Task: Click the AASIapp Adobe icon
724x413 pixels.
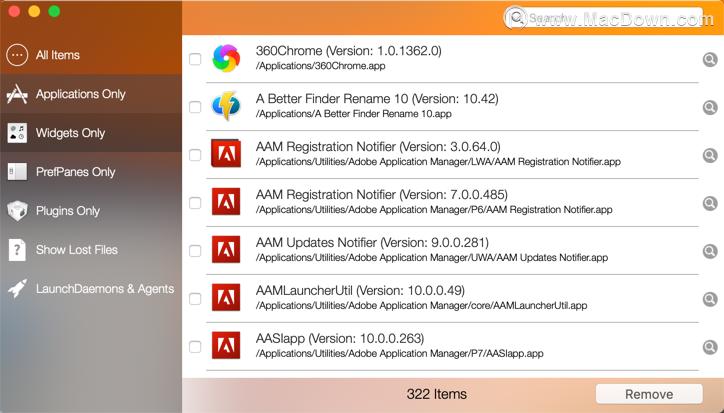Action: [x=226, y=346]
